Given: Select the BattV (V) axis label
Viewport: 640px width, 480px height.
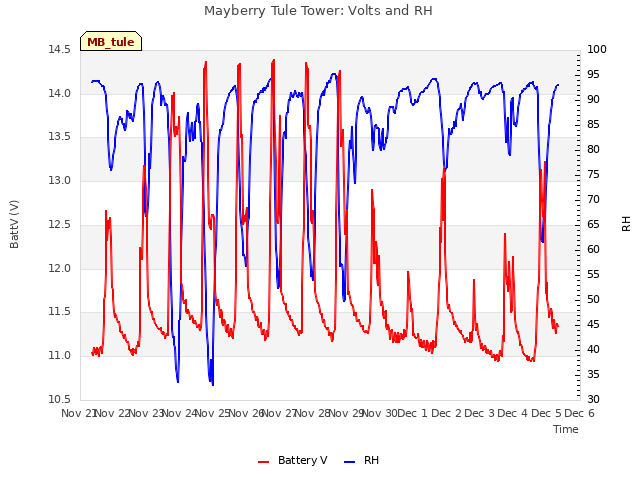Looking at the screenshot, I should tap(14, 224).
